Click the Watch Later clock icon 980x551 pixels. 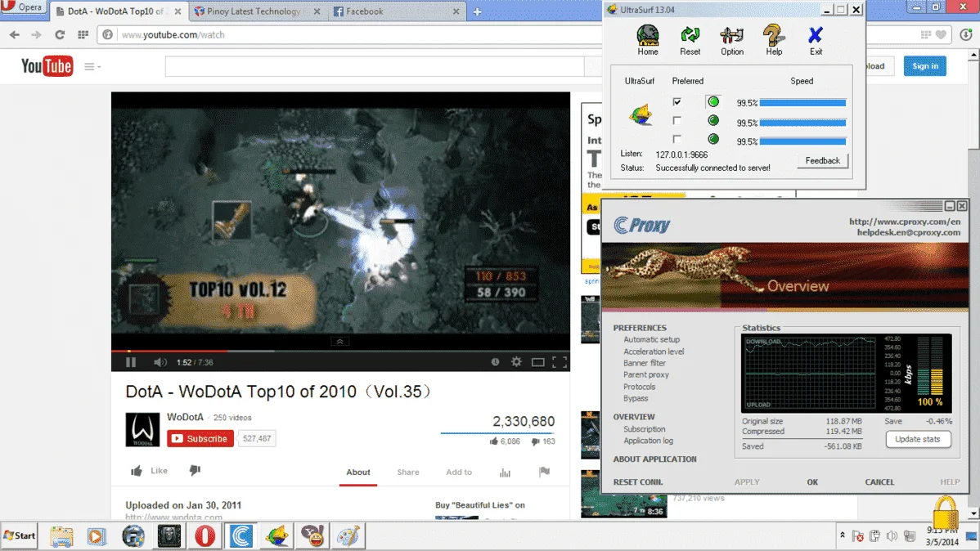click(x=495, y=361)
